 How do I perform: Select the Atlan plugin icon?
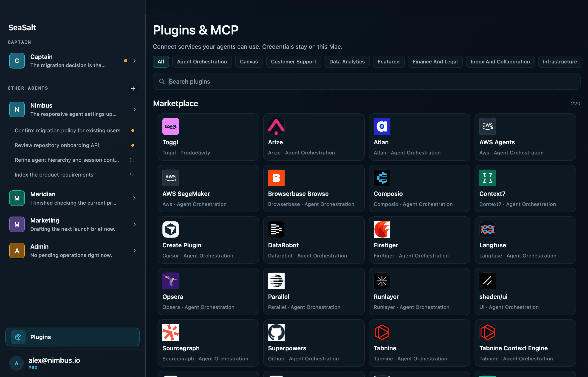pyautogui.click(x=382, y=126)
